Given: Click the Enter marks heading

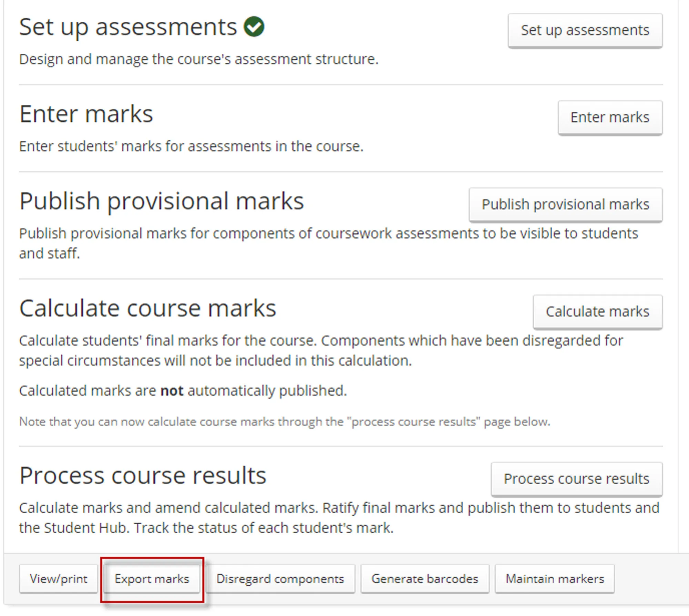Looking at the screenshot, I should point(86,114).
